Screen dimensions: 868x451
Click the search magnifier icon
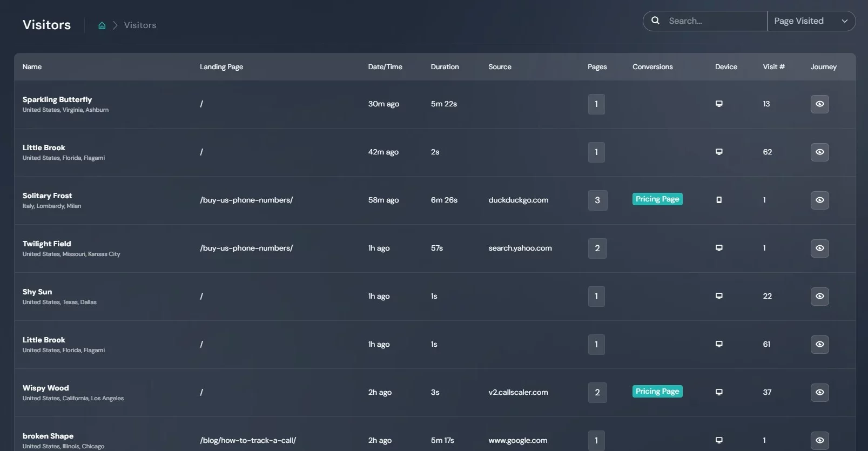coord(655,21)
